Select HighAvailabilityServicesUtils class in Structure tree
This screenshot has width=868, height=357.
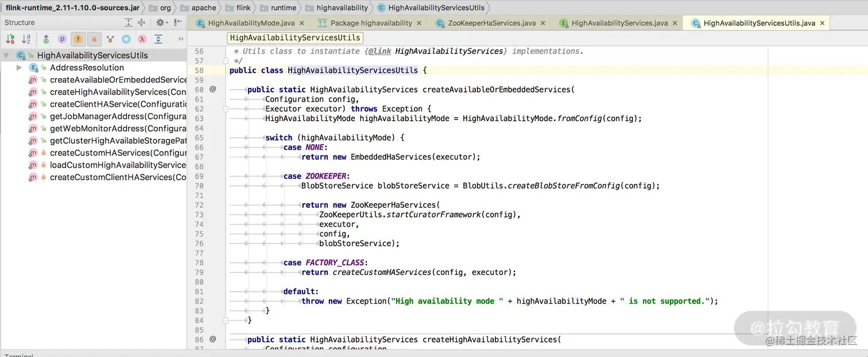pos(92,56)
